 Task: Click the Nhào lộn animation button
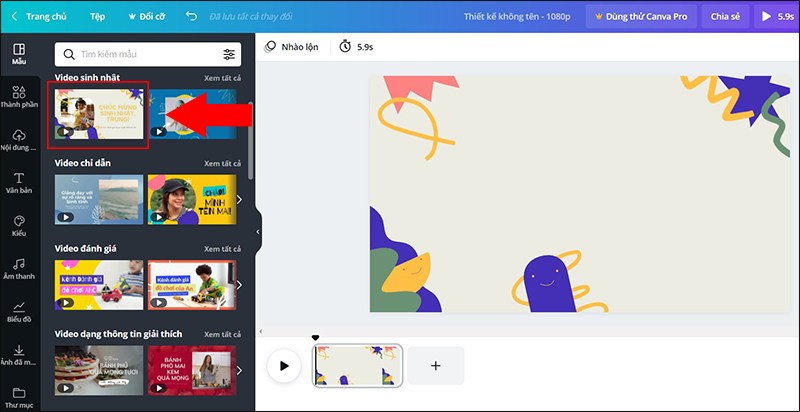click(291, 47)
